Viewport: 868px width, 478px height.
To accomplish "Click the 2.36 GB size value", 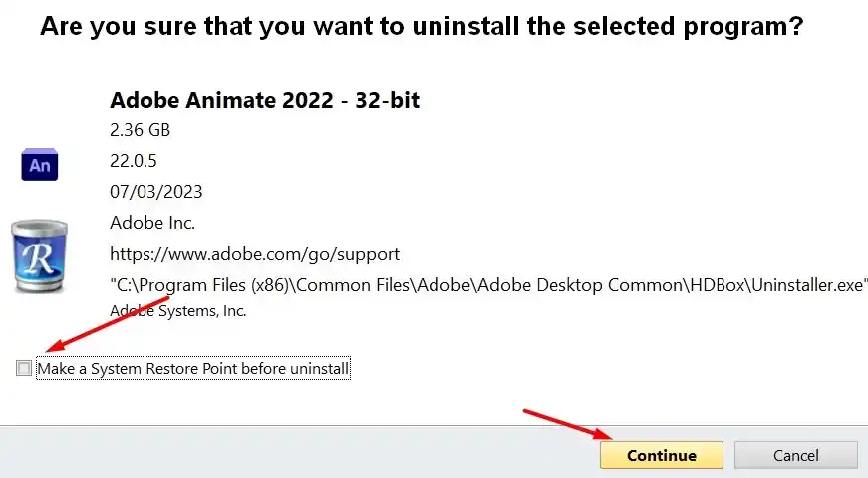I will [x=141, y=130].
